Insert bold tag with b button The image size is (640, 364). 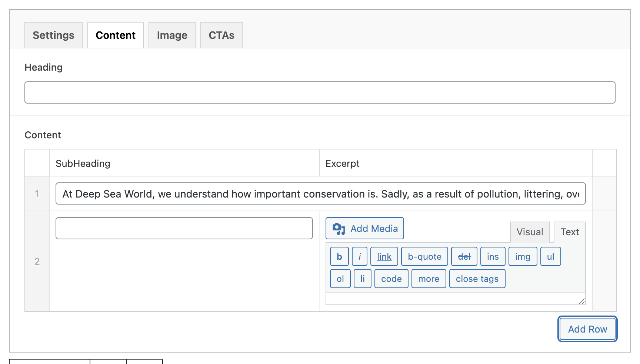[x=339, y=256]
